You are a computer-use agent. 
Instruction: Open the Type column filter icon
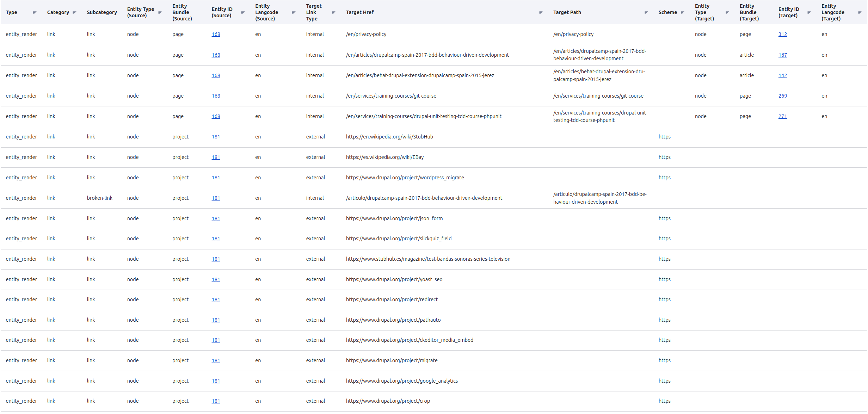tap(35, 12)
